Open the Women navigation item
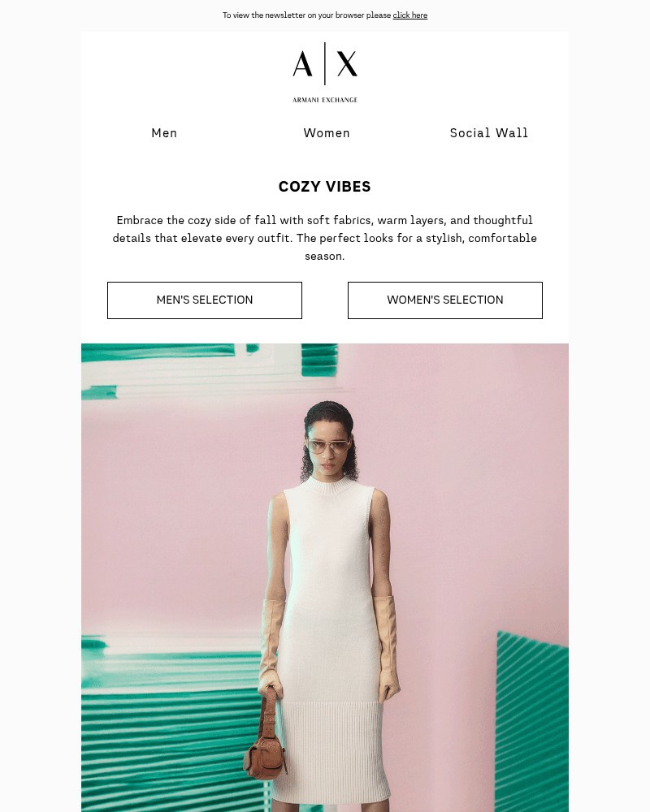Screen dimensions: 650x812 pyautogui.click(x=327, y=133)
